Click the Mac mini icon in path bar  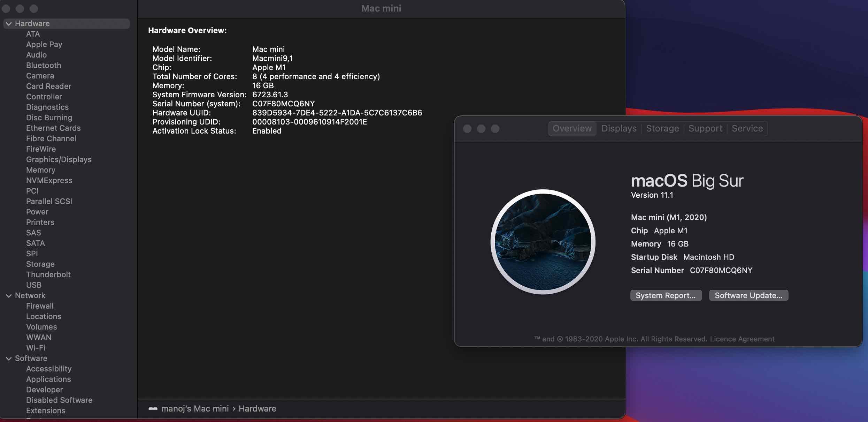153,408
